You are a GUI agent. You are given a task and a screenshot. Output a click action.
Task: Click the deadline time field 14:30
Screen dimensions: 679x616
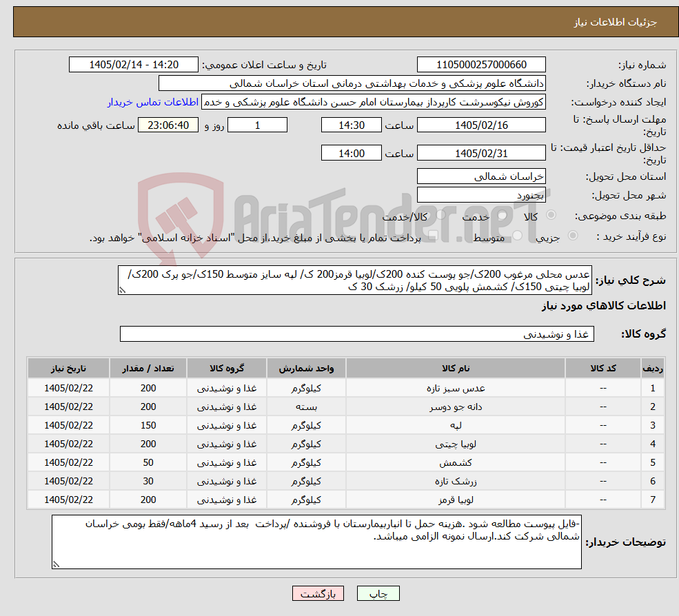coord(351,125)
